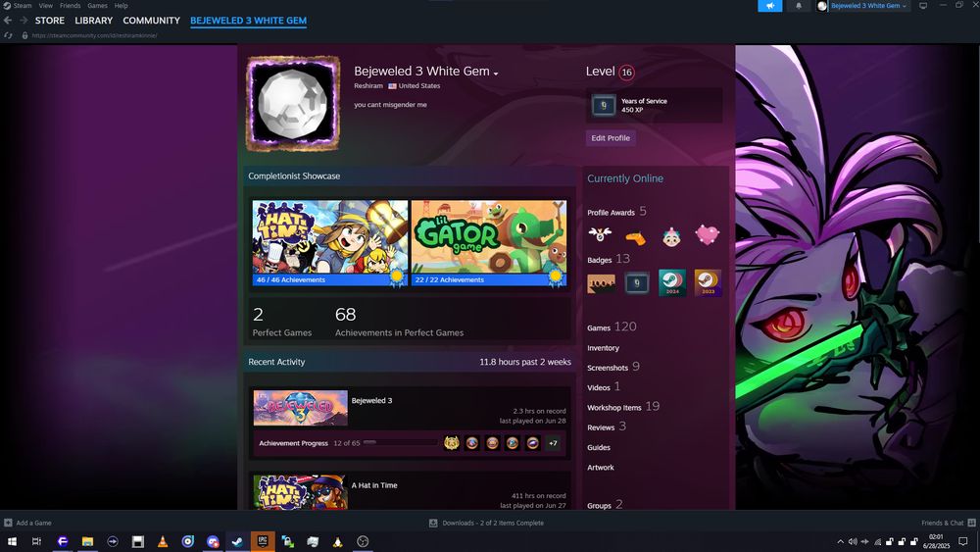Click the Achievement Progress bar for Bejeweled 3

click(400, 442)
